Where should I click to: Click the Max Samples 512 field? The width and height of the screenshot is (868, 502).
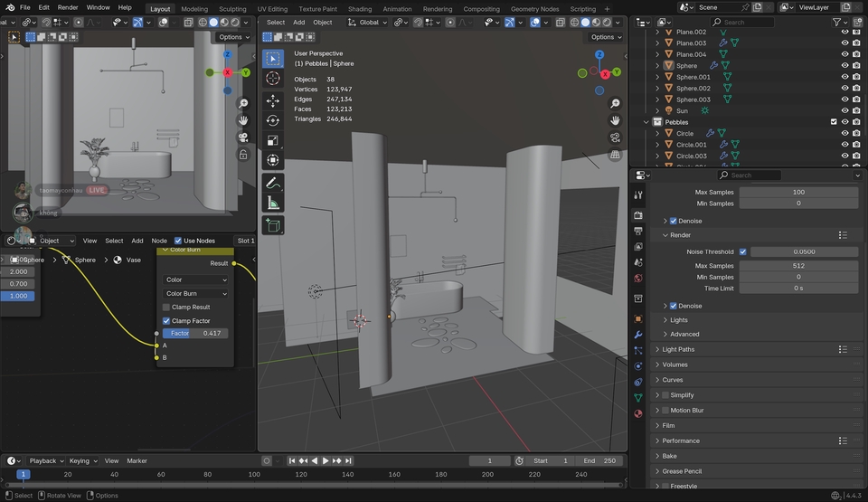(798, 266)
